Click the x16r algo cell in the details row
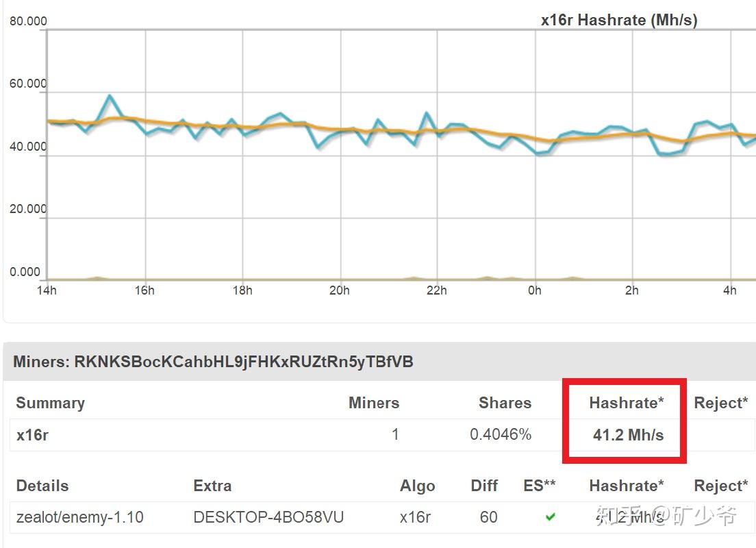This screenshot has height=548, width=756. click(415, 518)
